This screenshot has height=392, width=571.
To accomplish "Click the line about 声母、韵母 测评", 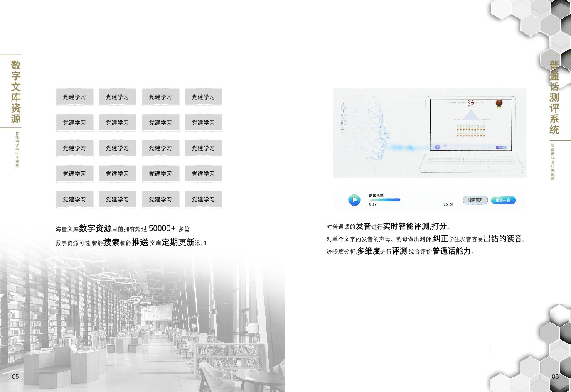I will (x=426, y=239).
